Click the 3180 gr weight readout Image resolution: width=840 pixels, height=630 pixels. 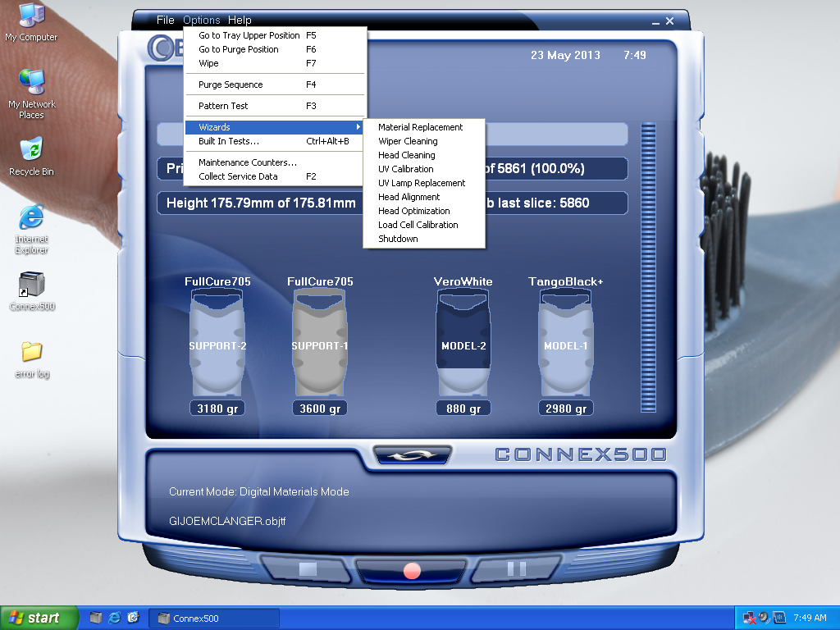point(217,409)
